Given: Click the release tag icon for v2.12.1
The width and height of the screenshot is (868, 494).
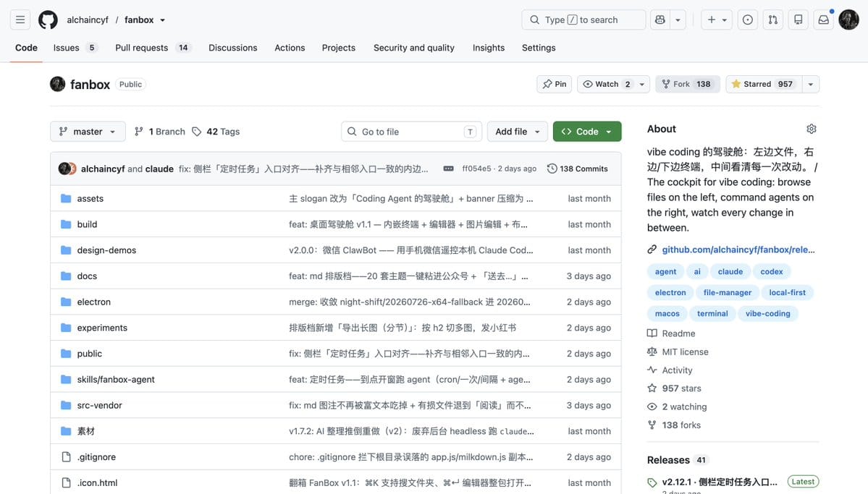Looking at the screenshot, I should (x=652, y=482).
